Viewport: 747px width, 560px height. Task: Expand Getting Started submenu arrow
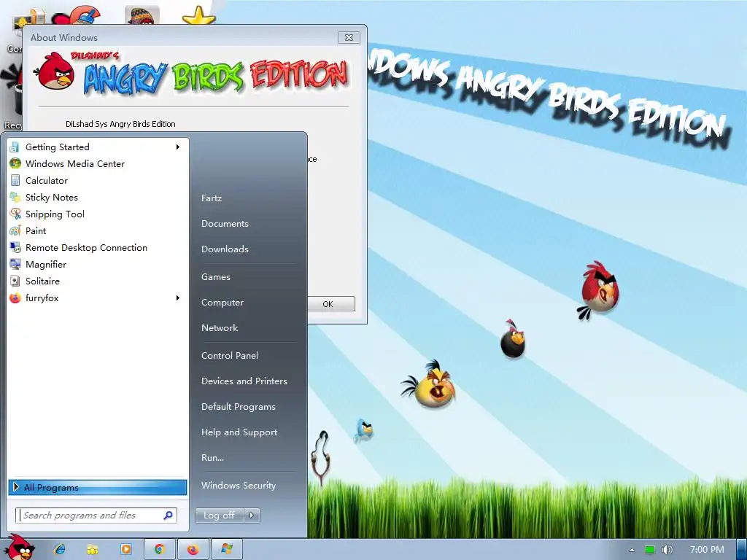[x=178, y=147]
